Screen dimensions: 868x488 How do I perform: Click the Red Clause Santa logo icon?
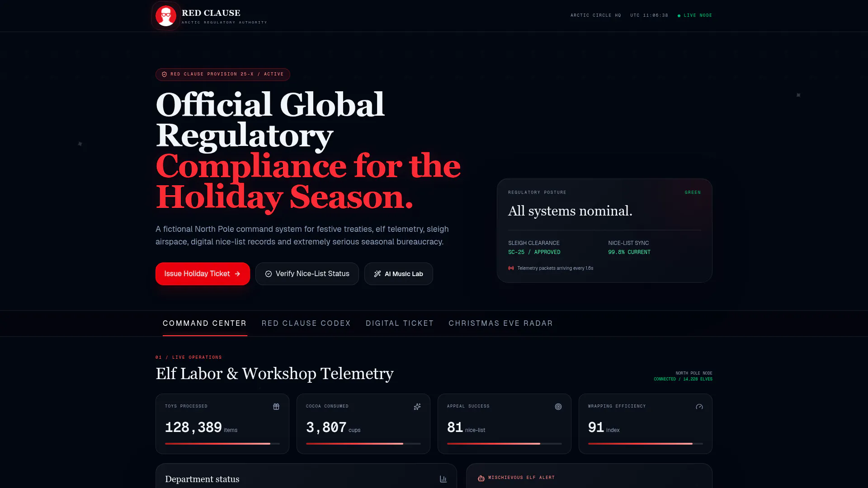tap(166, 16)
